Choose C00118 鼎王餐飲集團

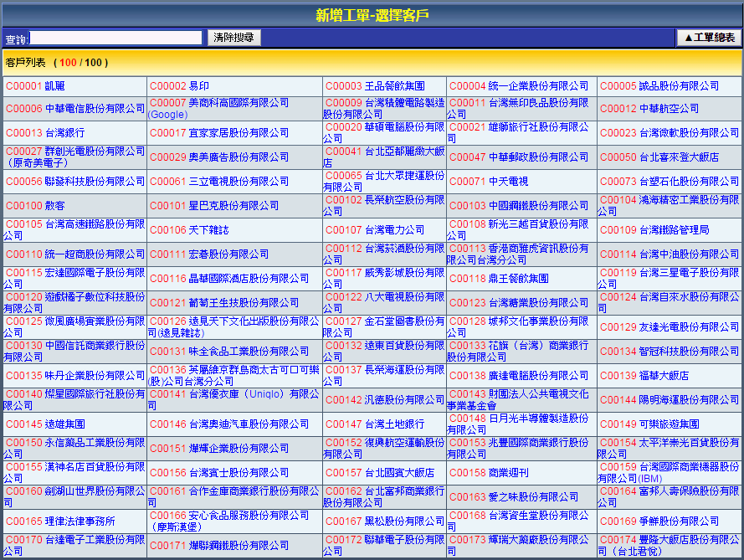point(499,279)
